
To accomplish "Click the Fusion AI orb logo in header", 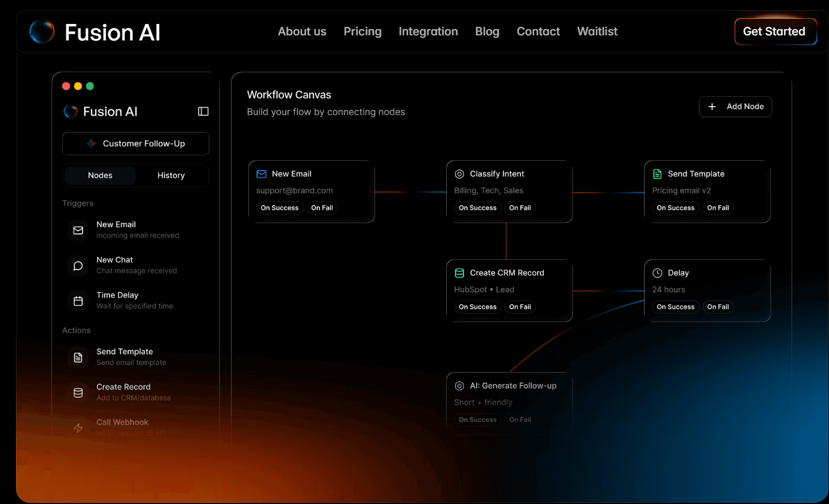I will coord(42,31).
